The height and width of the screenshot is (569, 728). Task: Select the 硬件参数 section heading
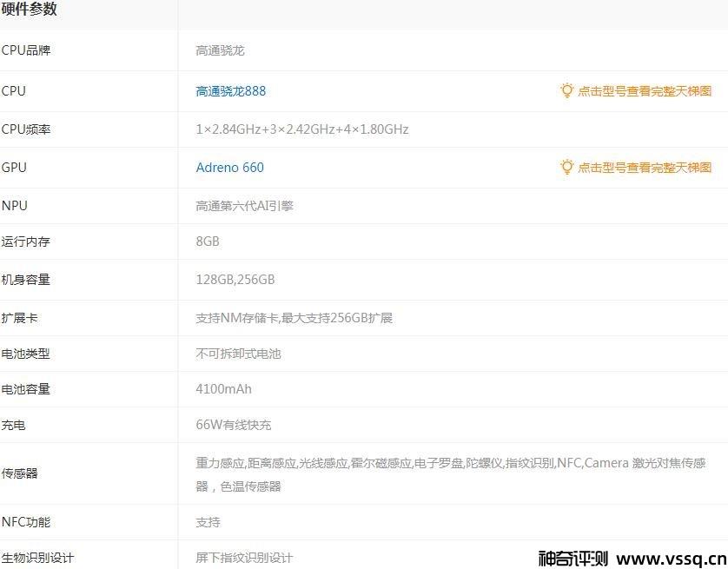29,9
